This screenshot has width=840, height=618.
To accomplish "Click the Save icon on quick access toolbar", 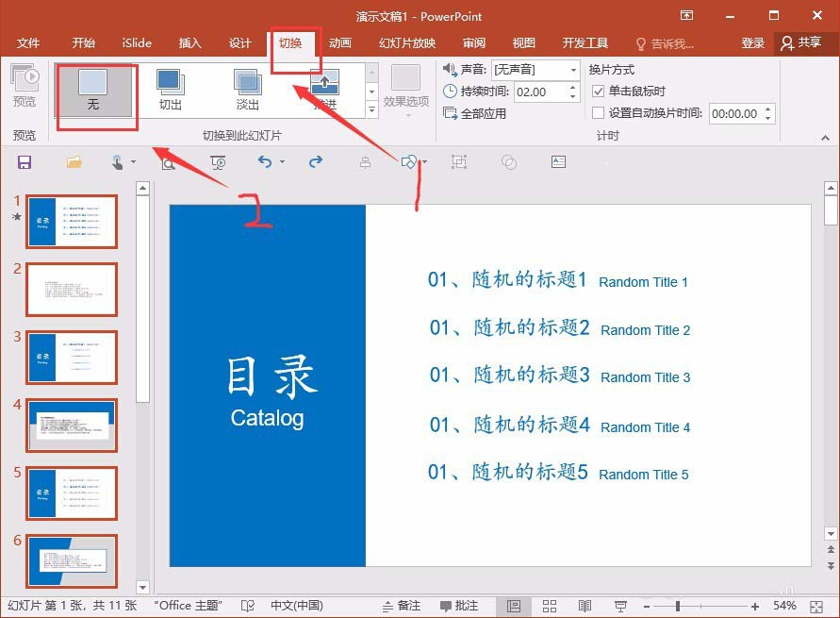I will [x=25, y=162].
